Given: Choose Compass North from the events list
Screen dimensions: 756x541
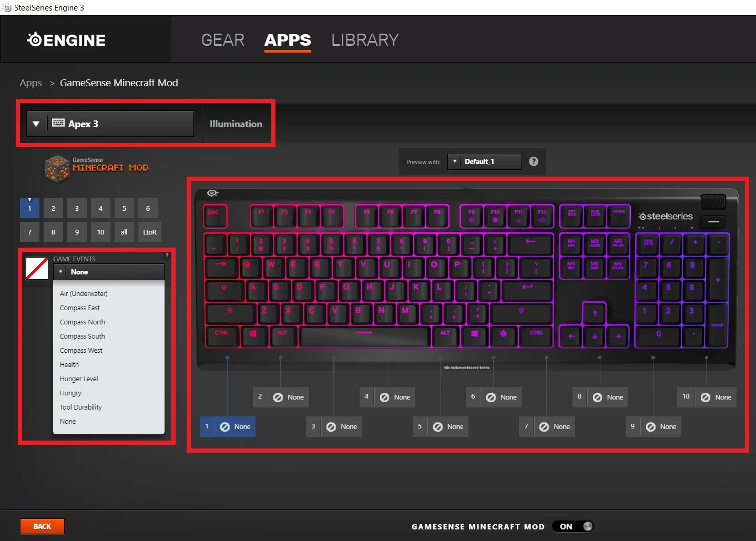Looking at the screenshot, I should 83,322.
